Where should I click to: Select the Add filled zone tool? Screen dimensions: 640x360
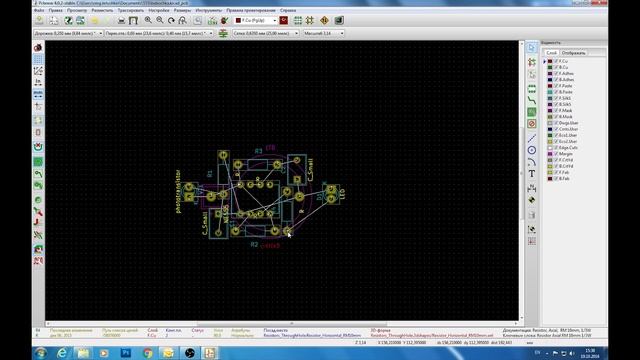coord(531,112)
